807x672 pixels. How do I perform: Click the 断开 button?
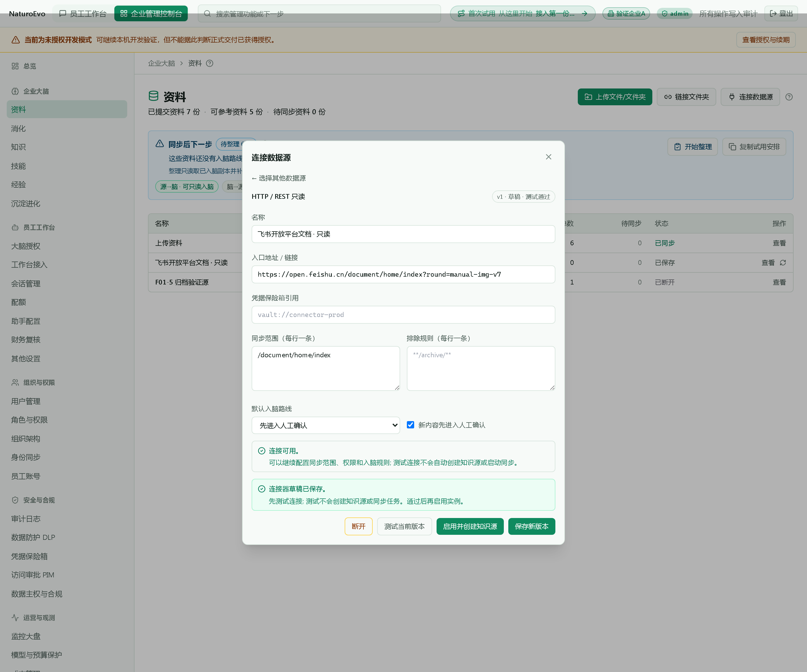(x=358, y=526)
